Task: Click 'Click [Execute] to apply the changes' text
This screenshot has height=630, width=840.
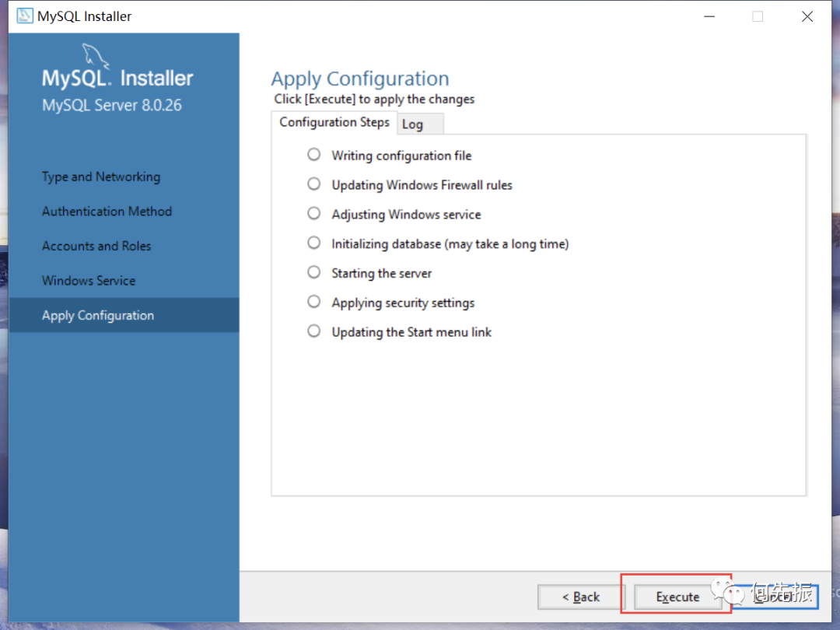Action: point(374,99)
